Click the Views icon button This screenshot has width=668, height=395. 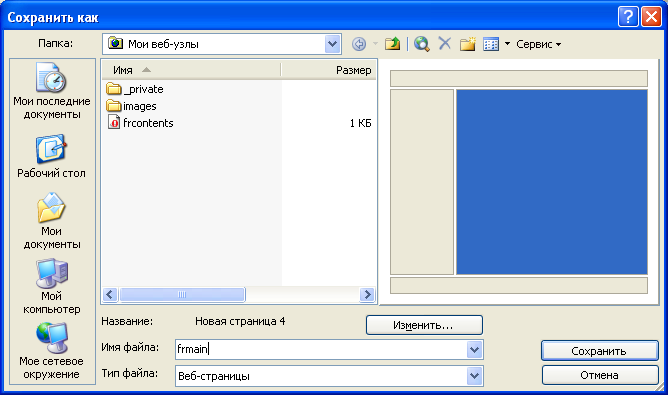pos(491,44)
